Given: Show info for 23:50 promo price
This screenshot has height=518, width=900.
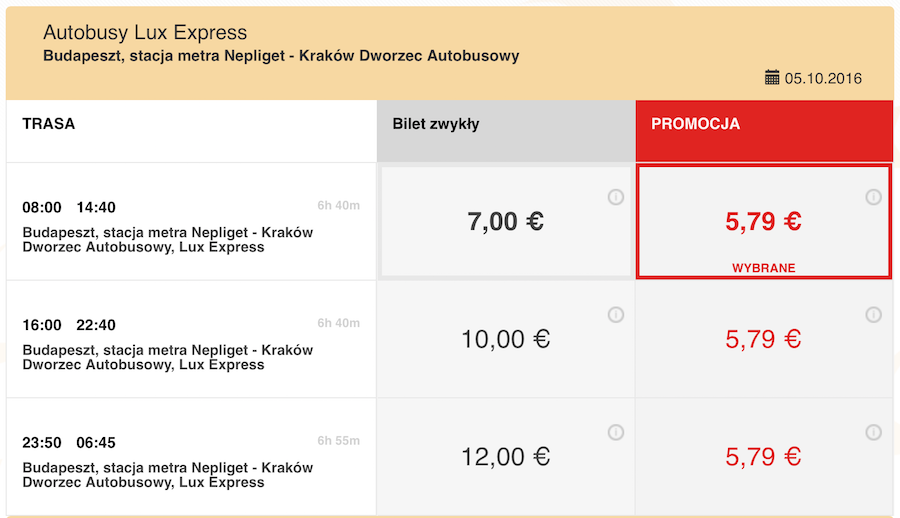Looking at the screenshot, I should tap(873, 432).
